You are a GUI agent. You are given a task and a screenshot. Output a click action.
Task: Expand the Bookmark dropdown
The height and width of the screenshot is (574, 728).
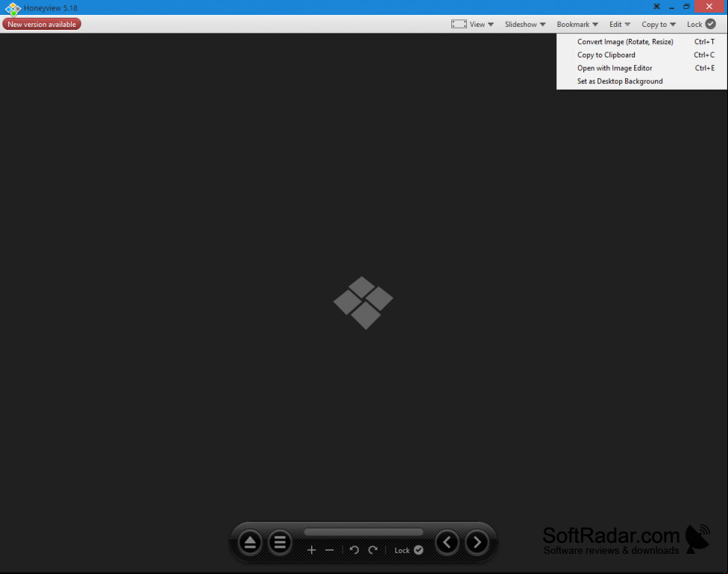click(x=577, y=24)
